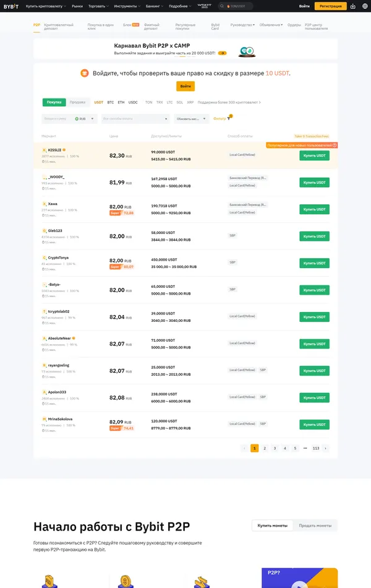Expand Объявления dropdown
The image size is (371, 588).
coord(271,25)
